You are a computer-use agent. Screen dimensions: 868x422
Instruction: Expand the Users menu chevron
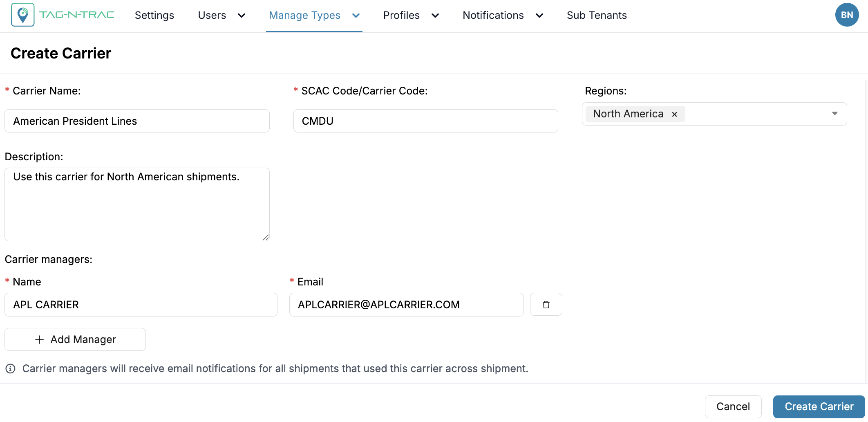pyautogui.click(x=242, y=16)
